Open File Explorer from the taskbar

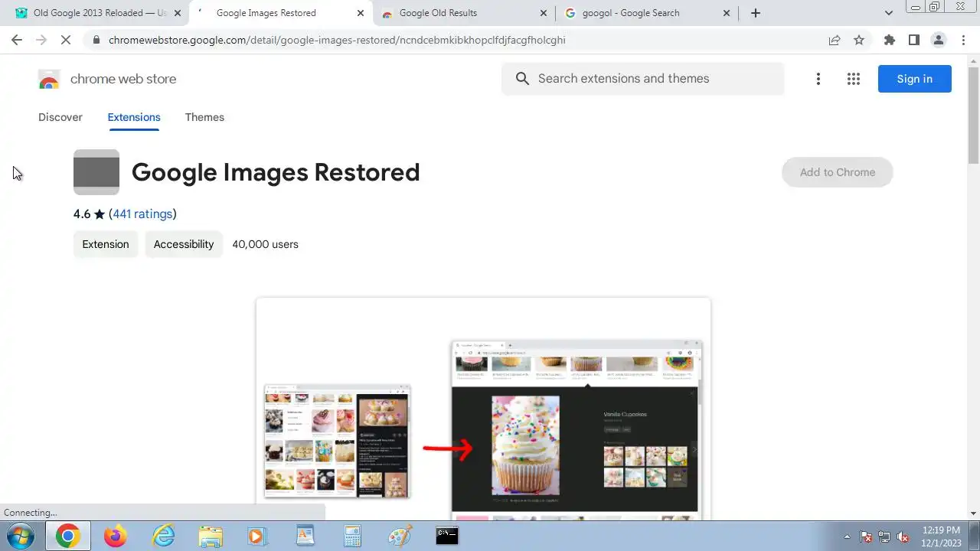211,536
